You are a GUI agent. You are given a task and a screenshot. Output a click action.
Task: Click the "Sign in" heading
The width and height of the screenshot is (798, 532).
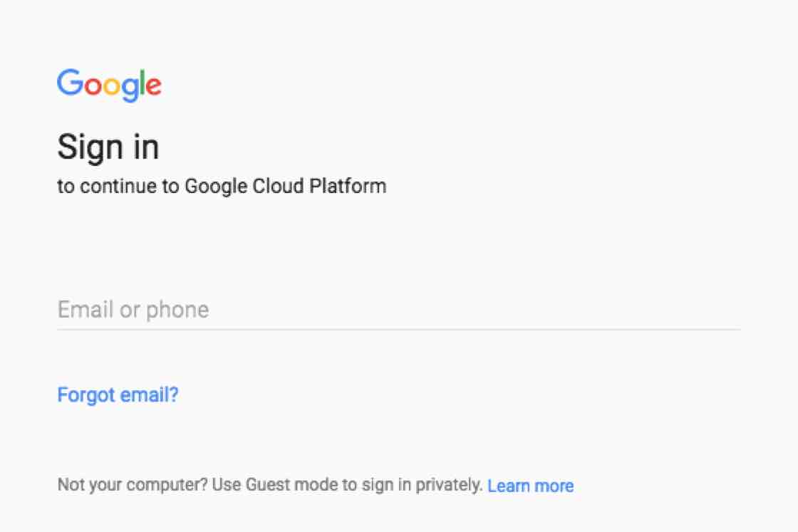point(108,147)
